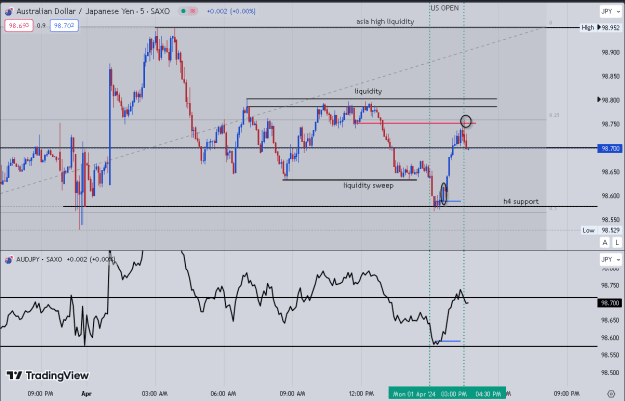Click the red icon beside the green status dot
This screenshot has width=625, height=401.
tap(193, 11)
